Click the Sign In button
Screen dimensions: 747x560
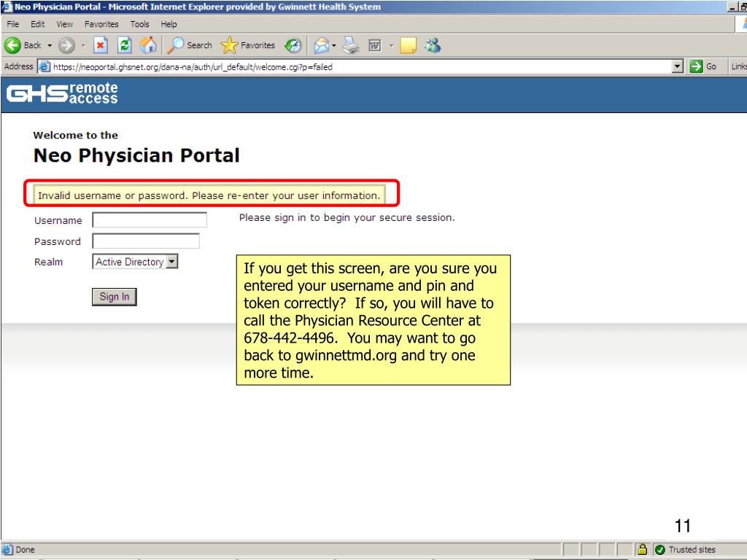pyautogui.click(x=115, y=297)
